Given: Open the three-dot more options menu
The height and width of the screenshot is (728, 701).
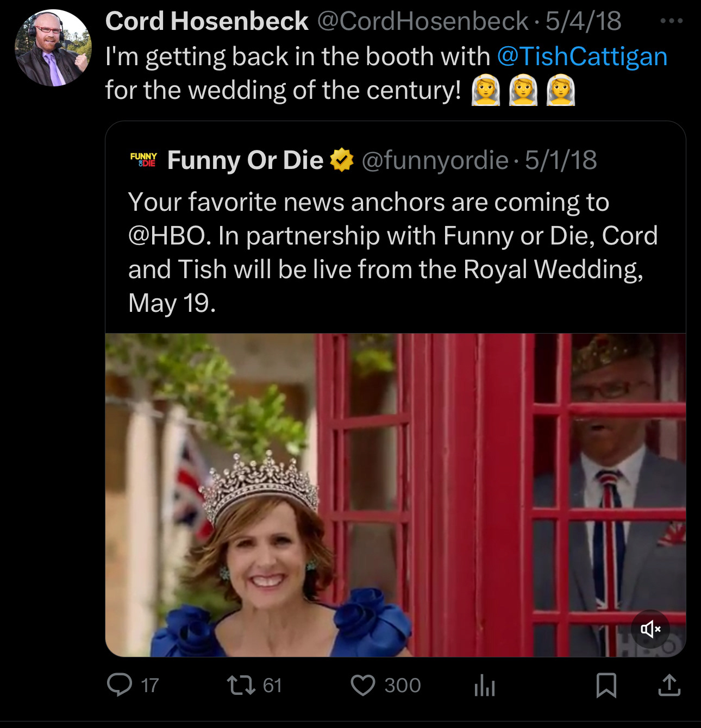Looking at the screenshot, I should (671, 21).
